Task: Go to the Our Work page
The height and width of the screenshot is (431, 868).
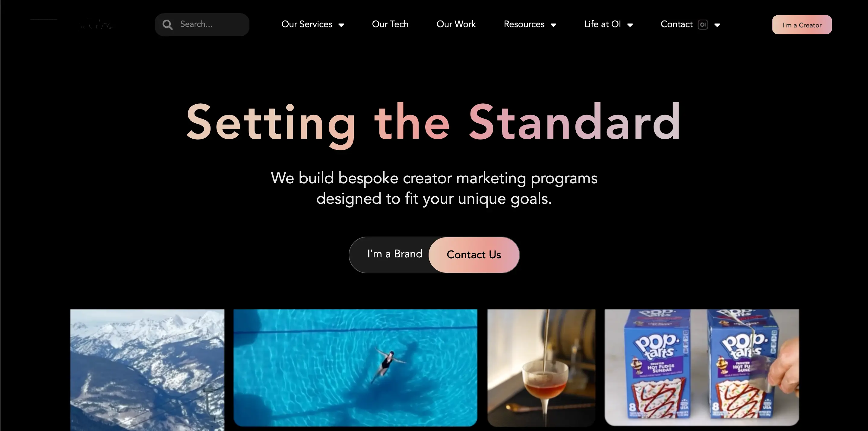Action: [456, 24]
